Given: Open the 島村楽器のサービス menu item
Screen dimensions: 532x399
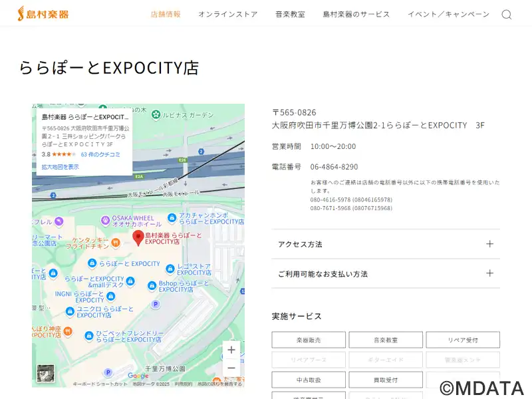Looking at the screenshot, I should [356, 14].
